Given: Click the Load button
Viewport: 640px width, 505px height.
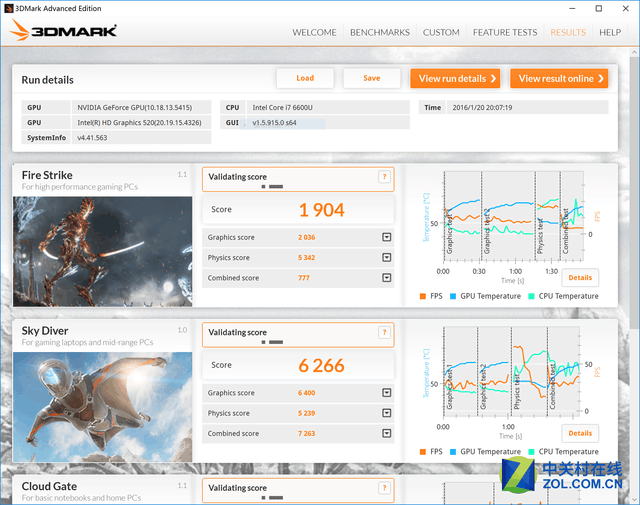Looking at the screenshot, I should [x=305, y=78].
